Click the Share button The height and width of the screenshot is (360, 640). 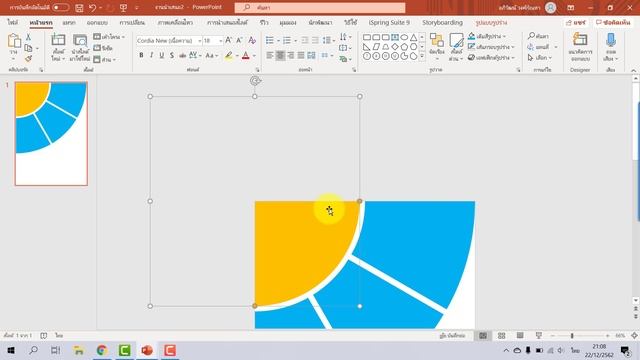(x=576, y=23)
